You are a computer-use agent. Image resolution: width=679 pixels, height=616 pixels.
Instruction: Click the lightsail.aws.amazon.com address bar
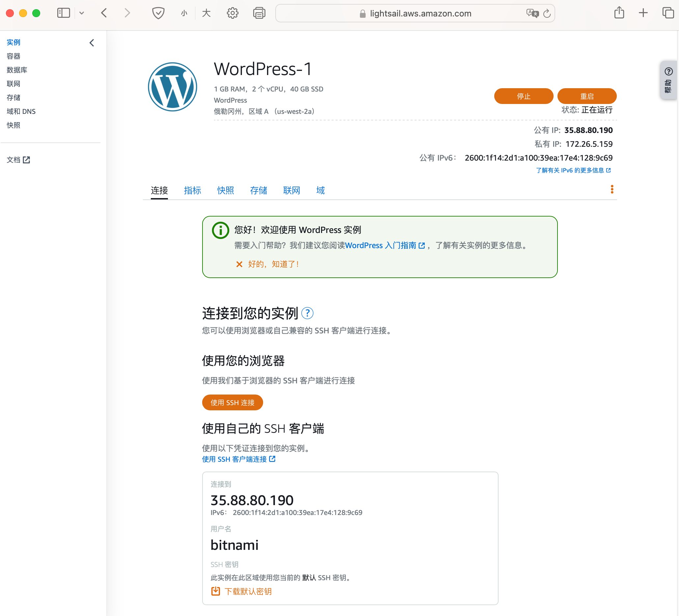415,13
